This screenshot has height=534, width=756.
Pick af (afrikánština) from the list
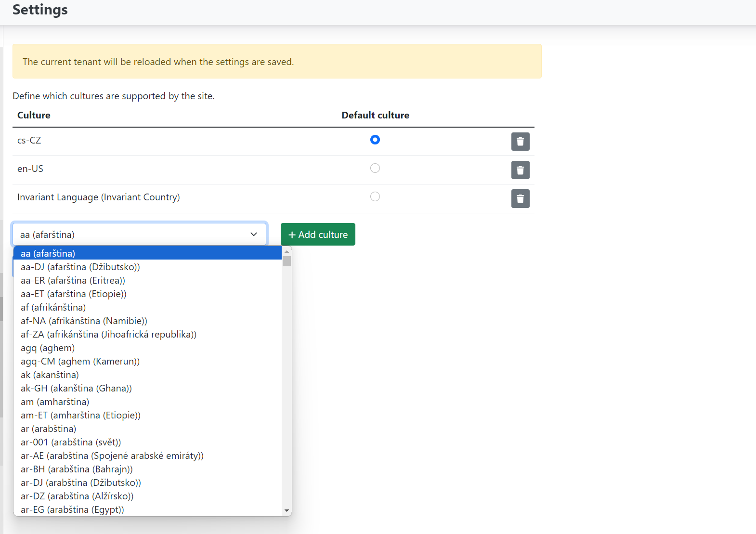click(53, 307)
